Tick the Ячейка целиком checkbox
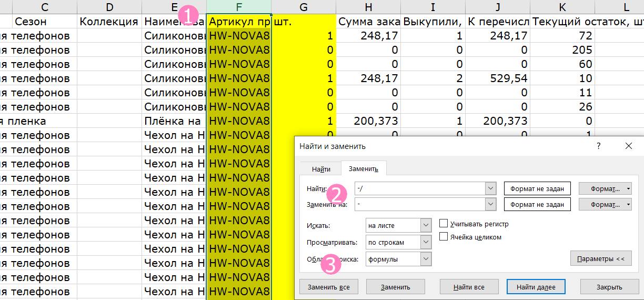 click(x=444, y=237)
